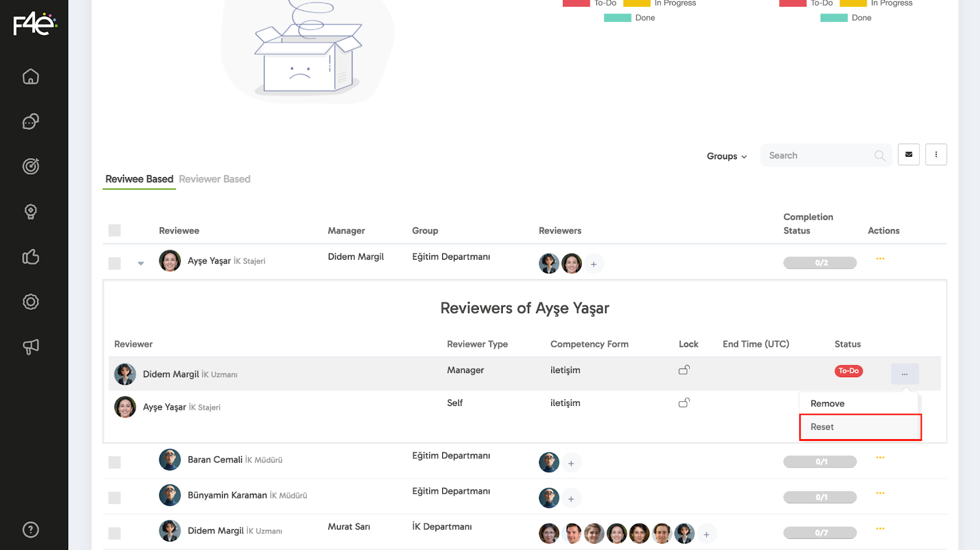Select the checkbox for Ayşe Yaşar row
Screen dimensions: 980x550
coord(115,263)
